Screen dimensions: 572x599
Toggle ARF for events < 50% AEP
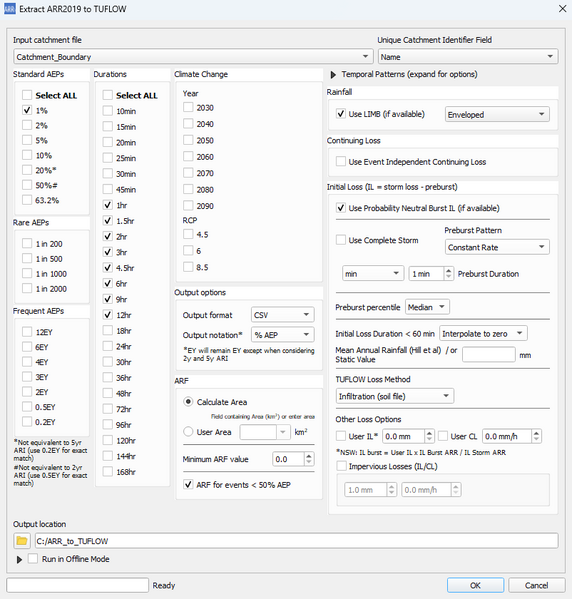(188, 484)
